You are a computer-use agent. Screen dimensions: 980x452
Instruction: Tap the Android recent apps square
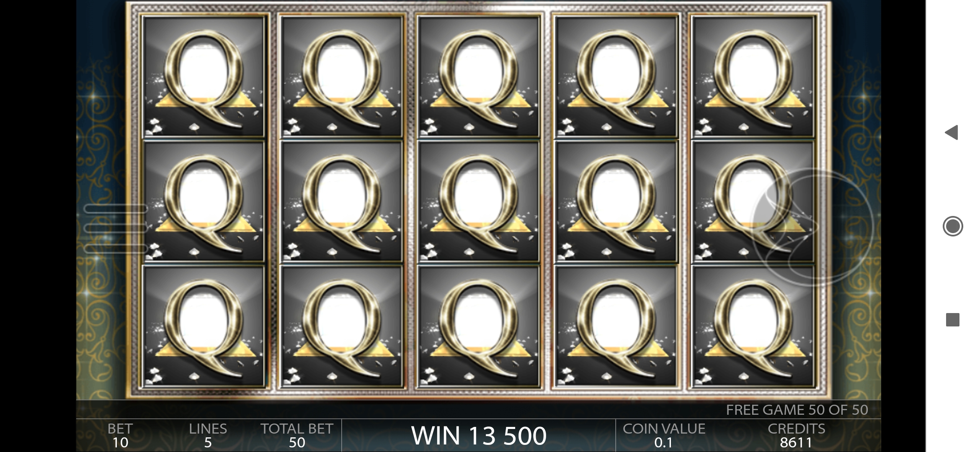(953, 320)
